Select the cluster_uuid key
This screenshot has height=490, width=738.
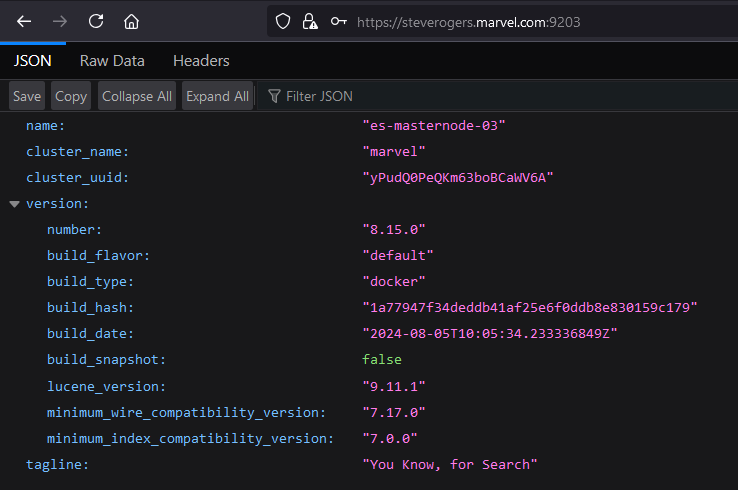click(x=77, y=178)
